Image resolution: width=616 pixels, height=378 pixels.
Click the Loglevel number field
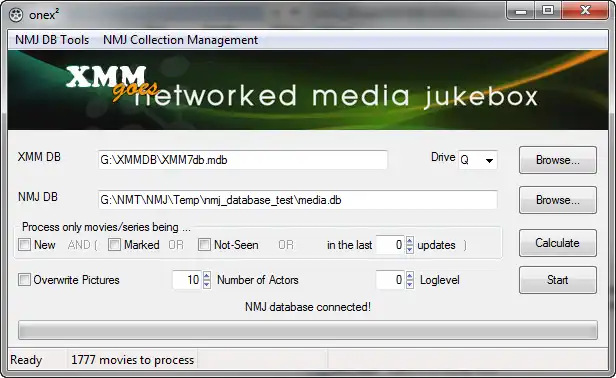click(390, 280)
